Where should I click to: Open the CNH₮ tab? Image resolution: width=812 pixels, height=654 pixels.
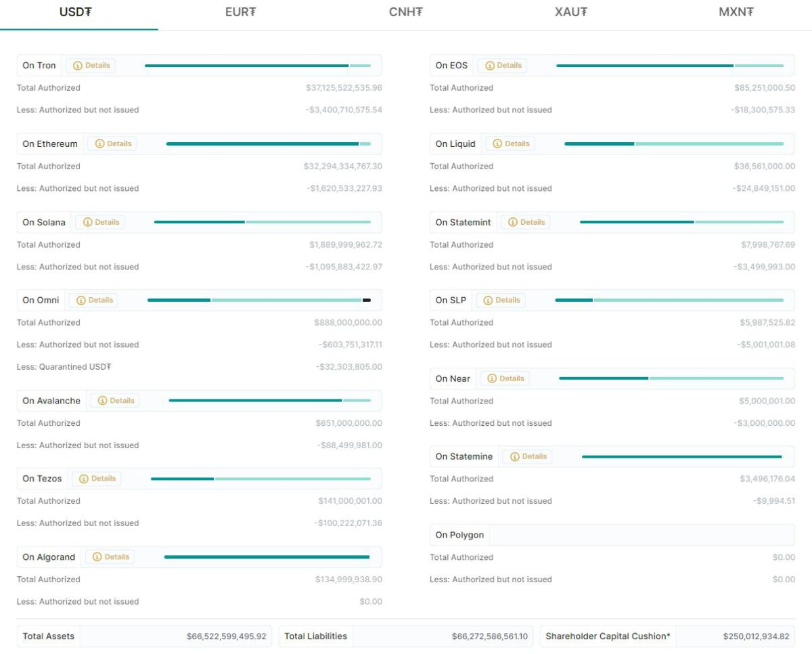click(x=405, y=12)
